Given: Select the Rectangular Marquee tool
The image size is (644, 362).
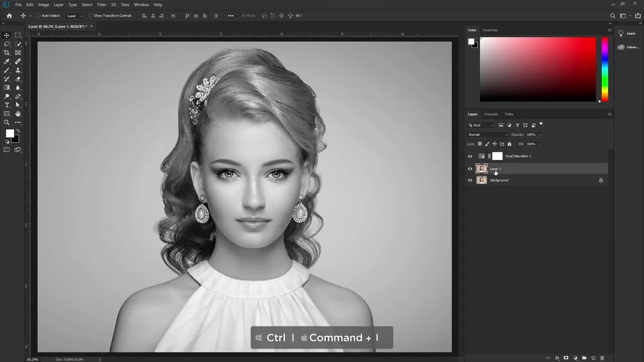Looking at the screenshot, I should (18, 35).
